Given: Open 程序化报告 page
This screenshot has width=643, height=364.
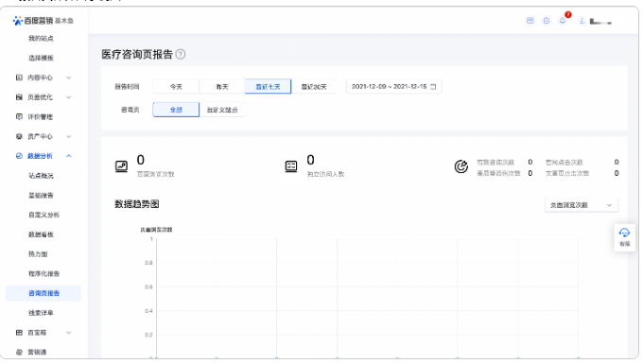Looking at the screenshot, I should pos(43,273).
